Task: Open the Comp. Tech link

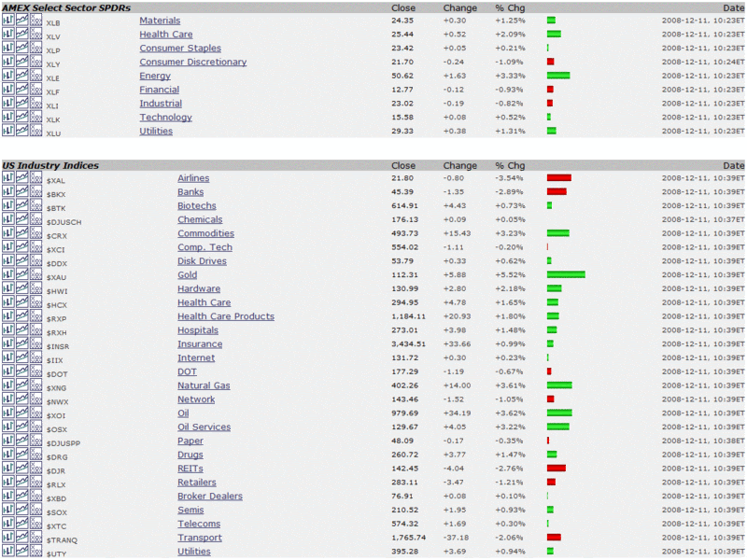Action: (204, 247)
